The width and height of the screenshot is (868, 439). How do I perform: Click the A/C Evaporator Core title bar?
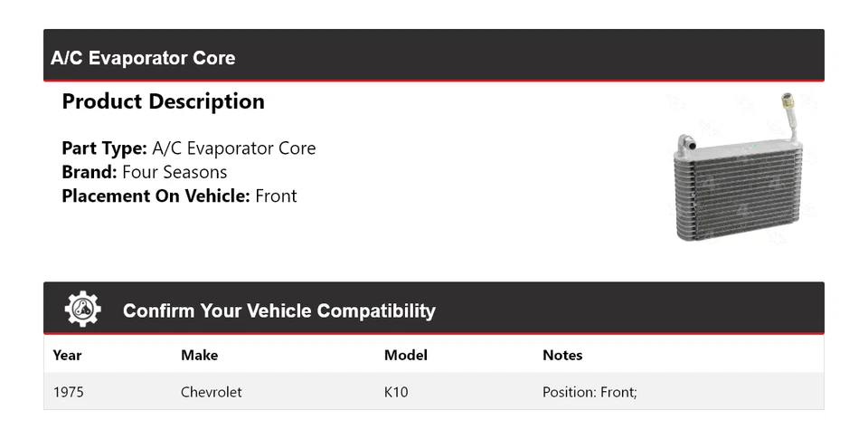click(x=143, y=58)
